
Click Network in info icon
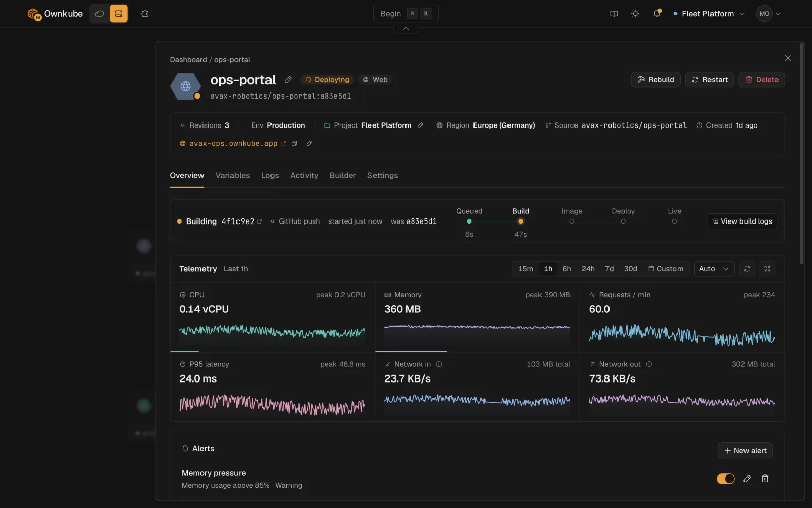[439, 364]
